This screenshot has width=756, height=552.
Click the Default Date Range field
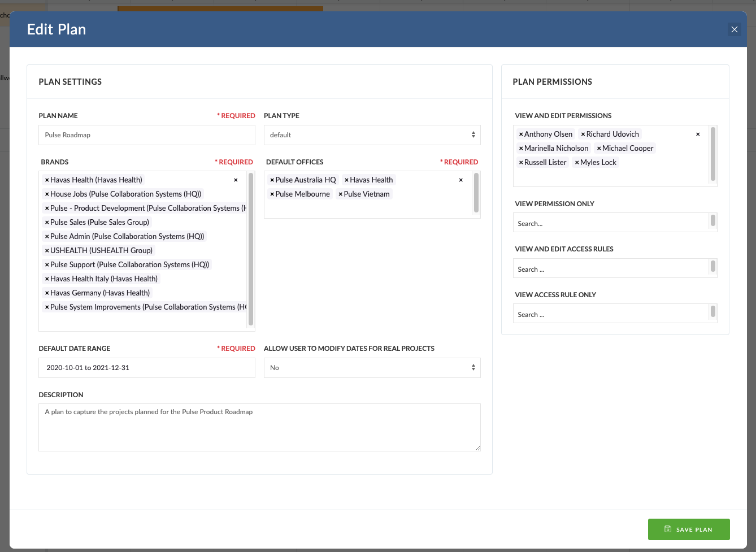(147, 368)
